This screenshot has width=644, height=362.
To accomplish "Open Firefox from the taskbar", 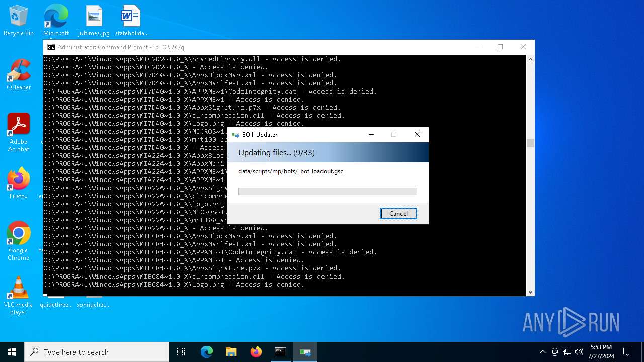I will (x=256, y=352).
